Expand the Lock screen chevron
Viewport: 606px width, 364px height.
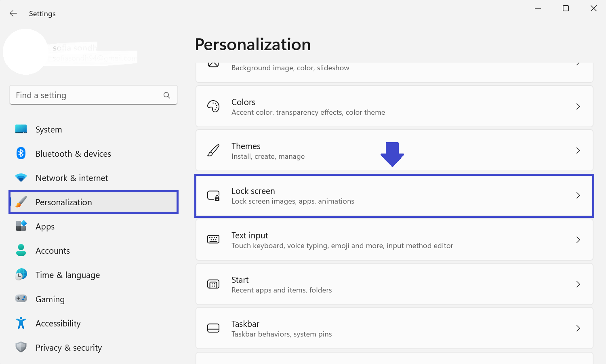tap(578, 196)
